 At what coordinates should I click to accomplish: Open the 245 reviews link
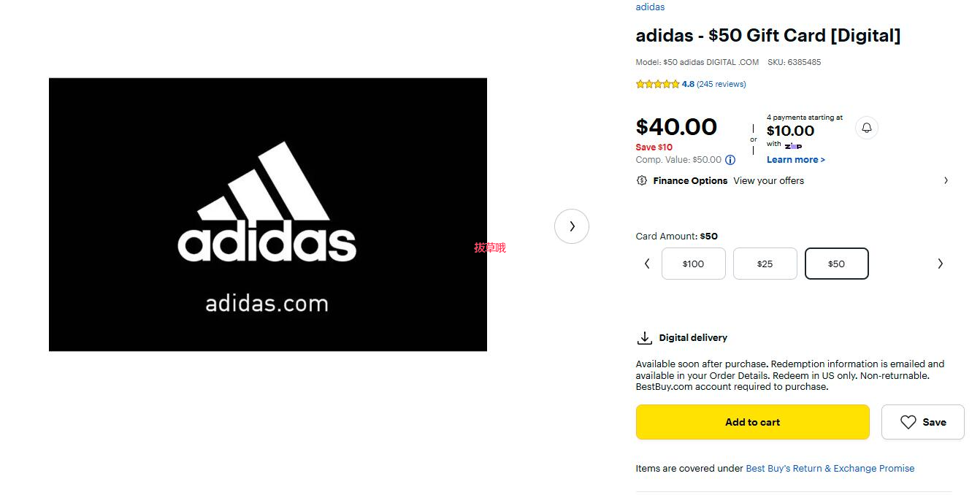tap(721, 84)
